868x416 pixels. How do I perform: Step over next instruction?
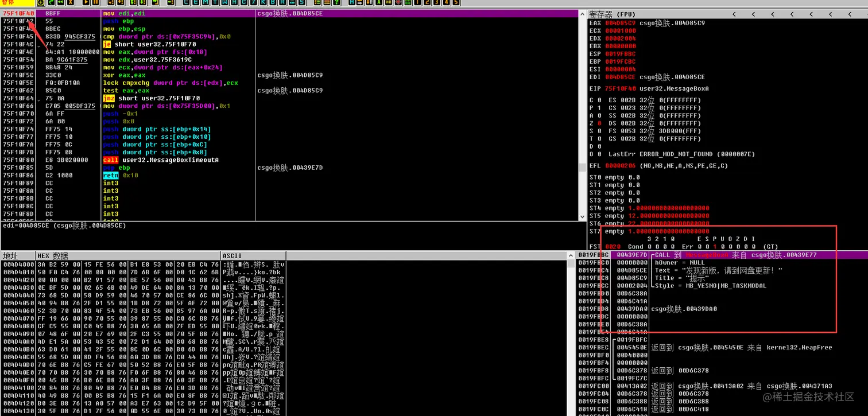point(121,3)
